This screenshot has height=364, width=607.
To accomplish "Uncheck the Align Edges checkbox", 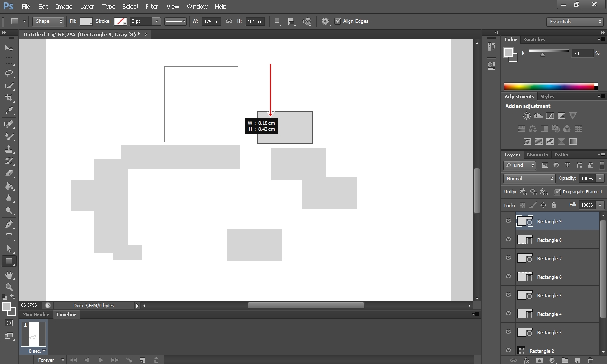I will point(338,21).
